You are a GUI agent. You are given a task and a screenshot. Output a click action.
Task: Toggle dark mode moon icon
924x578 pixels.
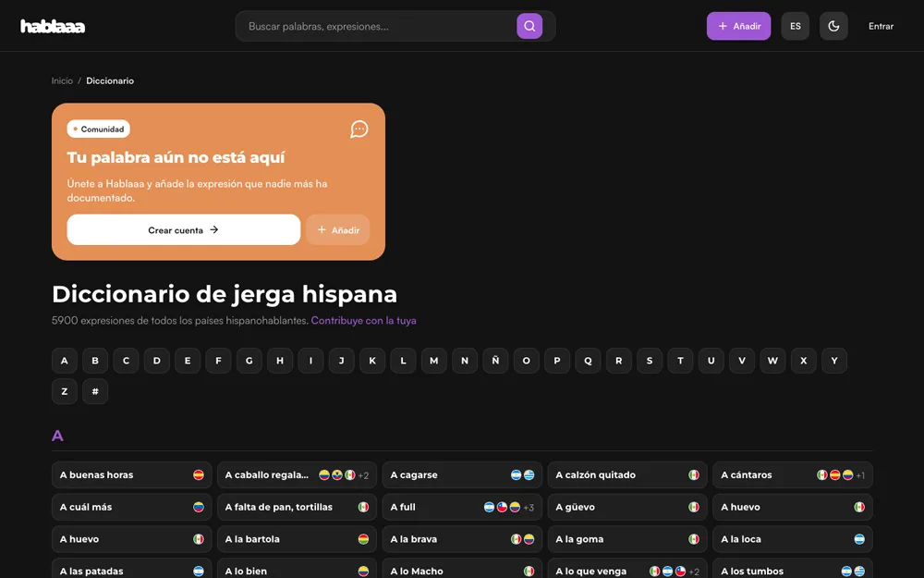click(833, 26)
